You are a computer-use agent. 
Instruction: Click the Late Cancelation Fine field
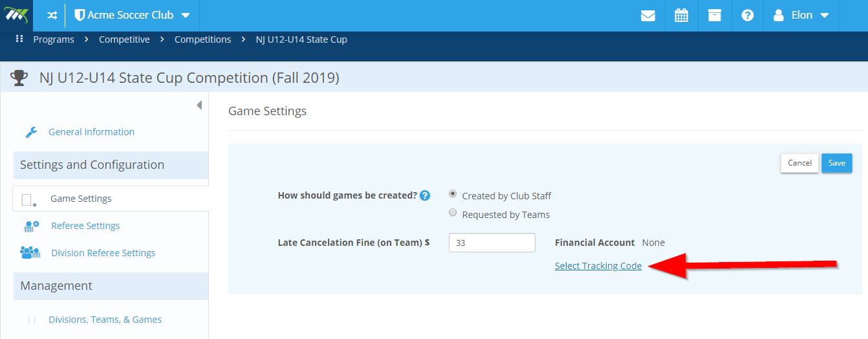pyautogui.click(x=492, y=243)
